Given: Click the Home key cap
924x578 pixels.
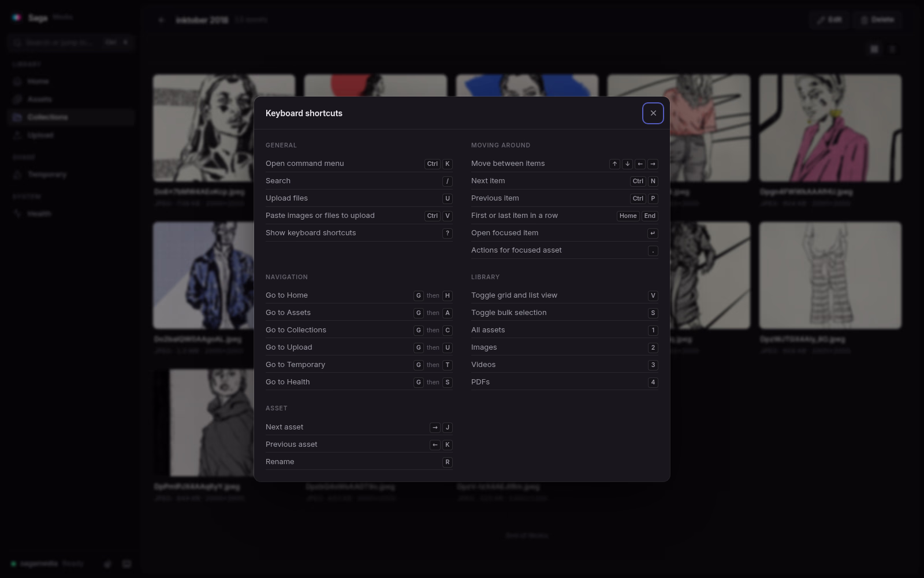Looking at the screenshot, I should coord(628,216).
